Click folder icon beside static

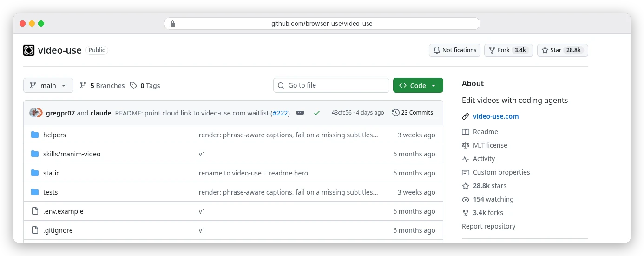pos(35,173)
